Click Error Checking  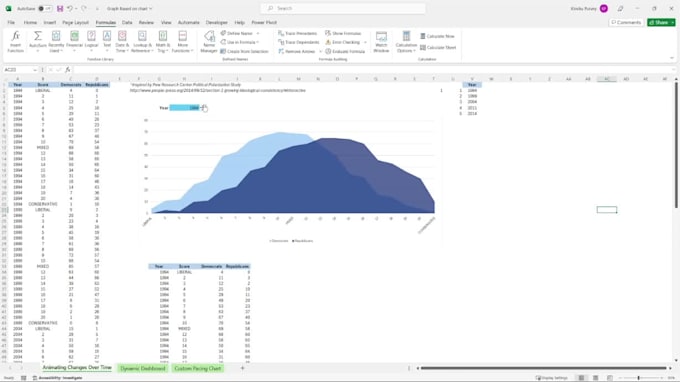343,42
